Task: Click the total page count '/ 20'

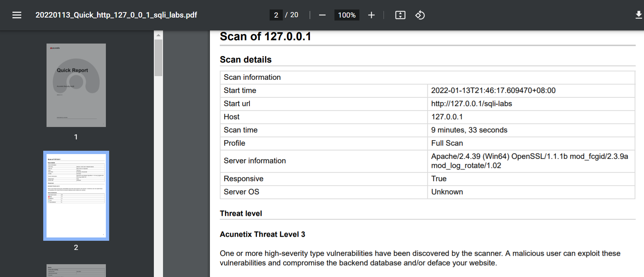Action: pos(292,15)
